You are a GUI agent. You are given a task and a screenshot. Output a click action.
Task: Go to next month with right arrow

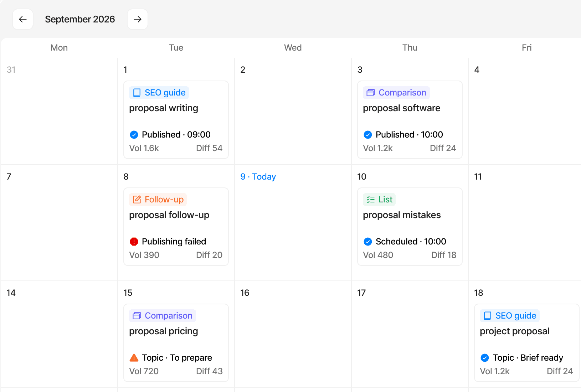pyautogui.click(x=138, y=19)
